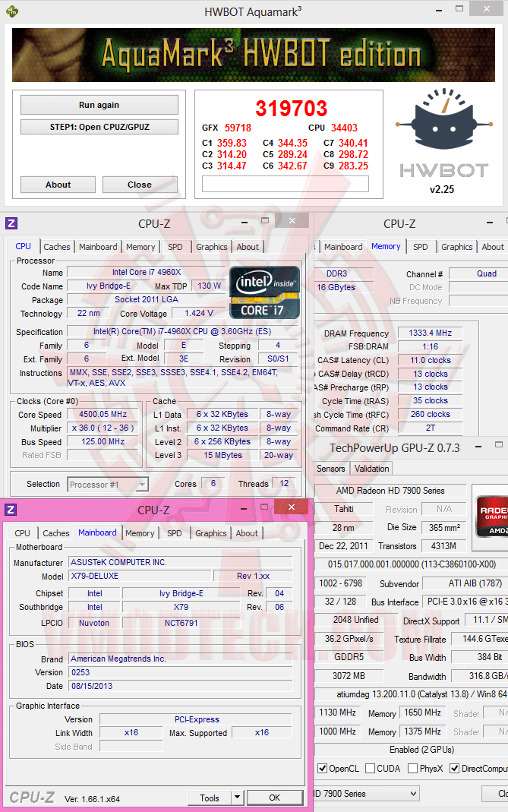Click the empty text field below Aquamark scores

pos(286,184)
